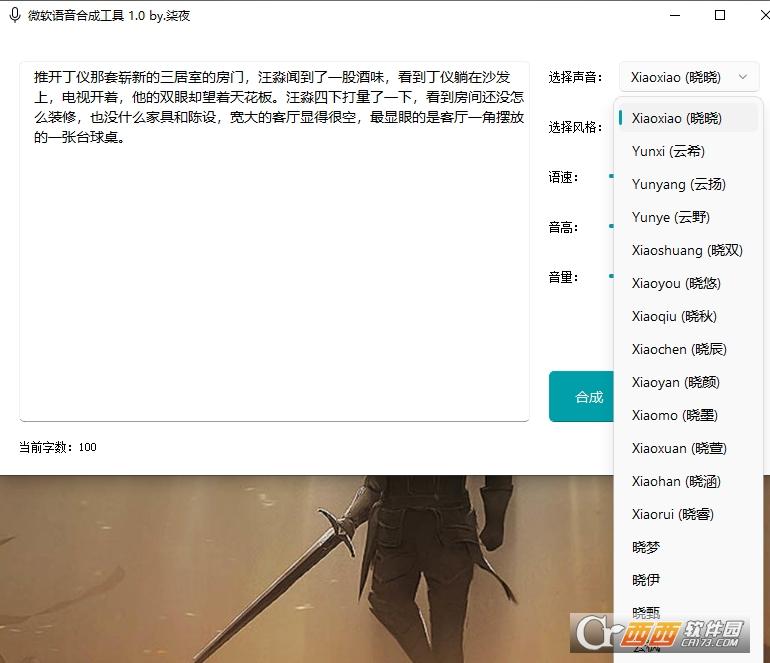The image size is (770, 663).
Task: Pick the Xiaoqiu (晓秋) voice
Action: tap(688, 316)
